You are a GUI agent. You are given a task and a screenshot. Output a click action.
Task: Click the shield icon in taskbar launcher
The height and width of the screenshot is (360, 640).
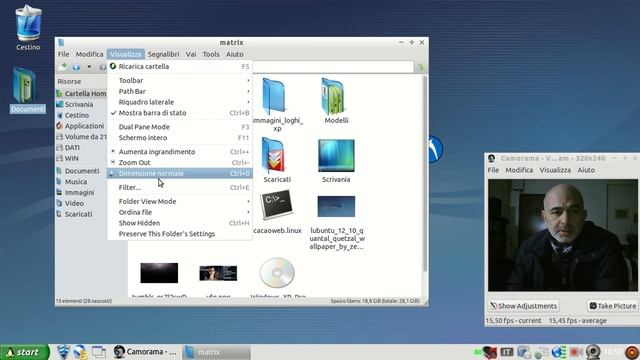pos(63,352)
